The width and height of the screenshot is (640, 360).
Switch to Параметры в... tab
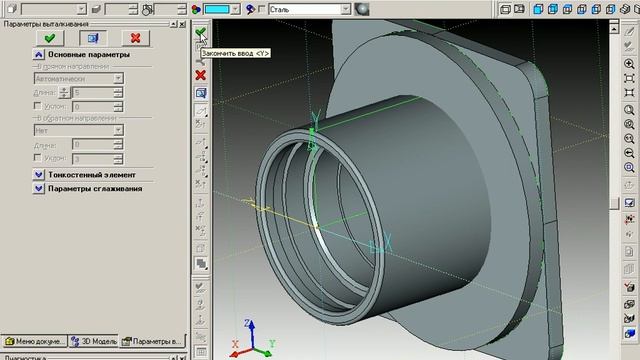[152, 341]
